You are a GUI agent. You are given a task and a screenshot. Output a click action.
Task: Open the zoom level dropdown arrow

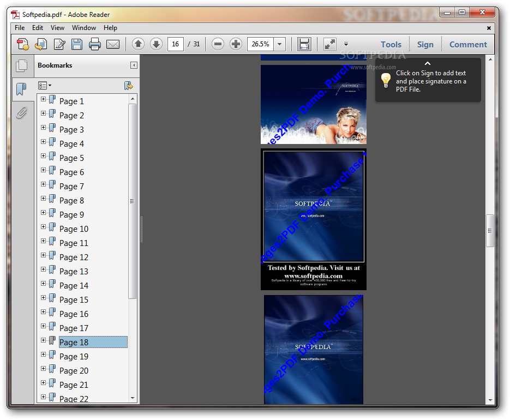(x=279, y=44)
